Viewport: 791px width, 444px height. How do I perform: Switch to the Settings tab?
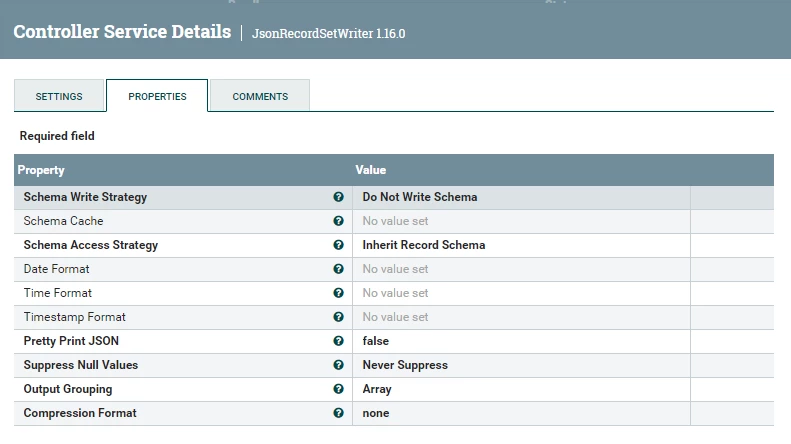tap(59, 96)
